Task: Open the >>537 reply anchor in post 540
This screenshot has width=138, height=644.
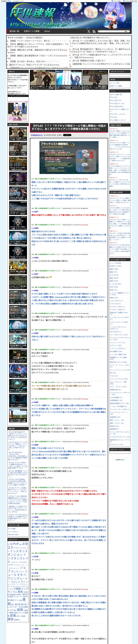Action: coord(35,212)
